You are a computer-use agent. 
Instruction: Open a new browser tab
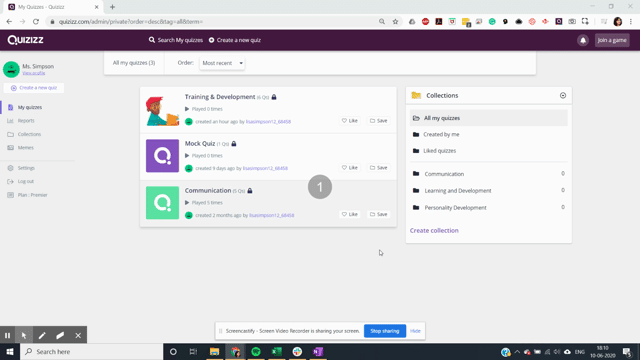(x=112, y=7)
